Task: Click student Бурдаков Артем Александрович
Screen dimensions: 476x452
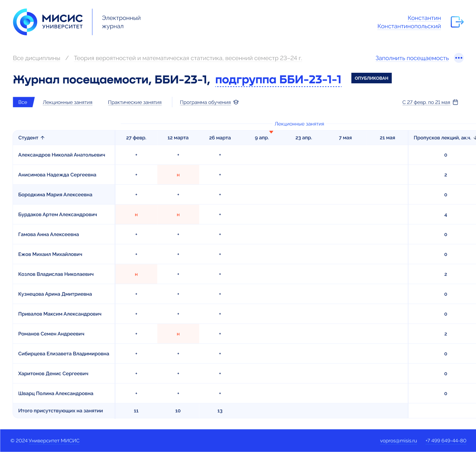Action: 57,215
